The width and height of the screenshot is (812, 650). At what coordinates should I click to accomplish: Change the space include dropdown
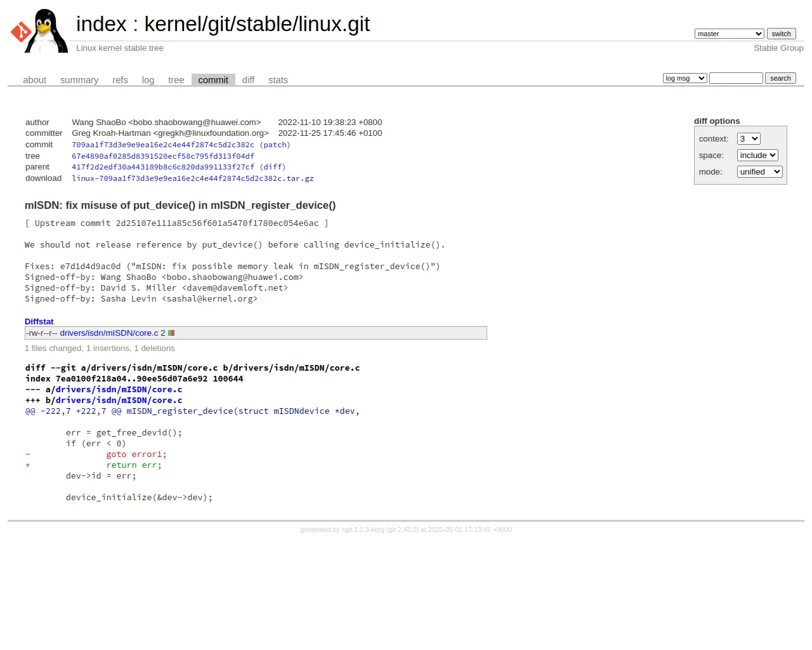(757, 156)
